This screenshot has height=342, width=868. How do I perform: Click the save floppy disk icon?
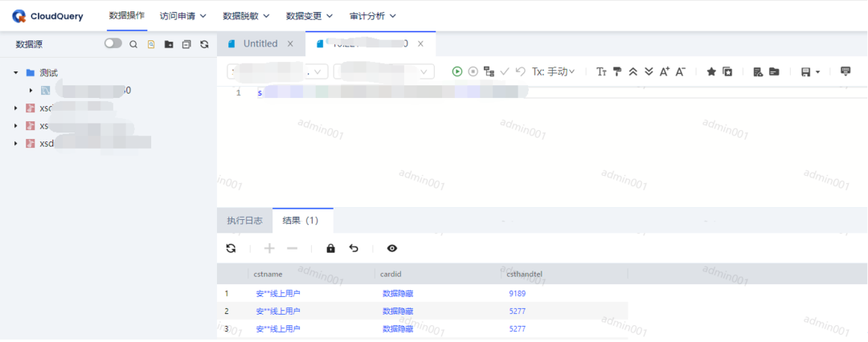[806, 71]
